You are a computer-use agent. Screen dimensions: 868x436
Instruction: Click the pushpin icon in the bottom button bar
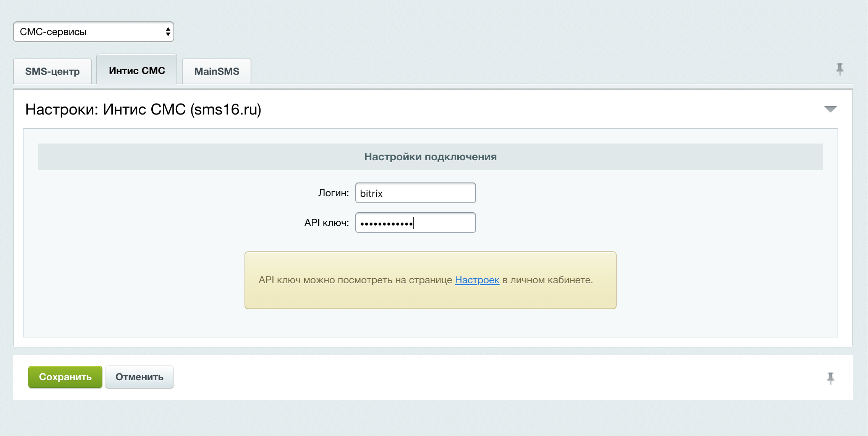click(830, 378)
